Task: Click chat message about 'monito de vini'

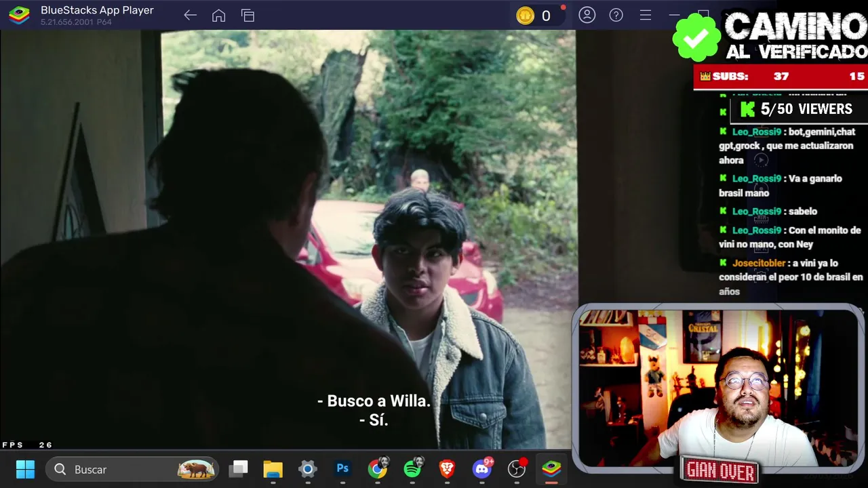Action: [x=790, y=237]
